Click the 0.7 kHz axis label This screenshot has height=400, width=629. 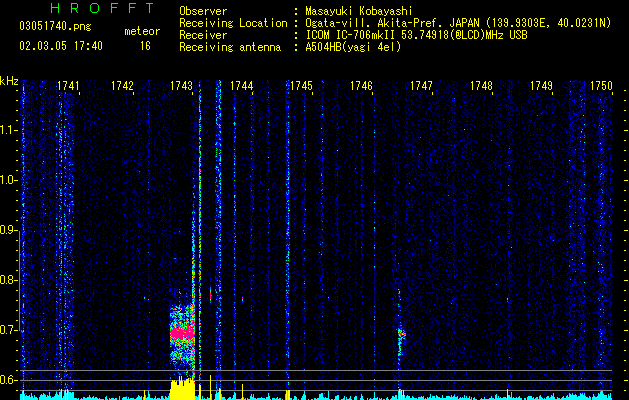click(x=8, y=330)
